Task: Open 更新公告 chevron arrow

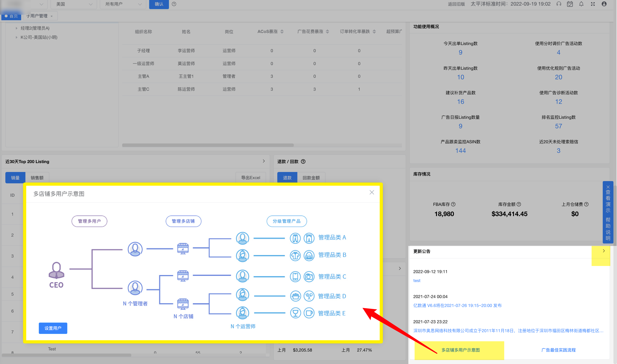Action: point(604,251)
